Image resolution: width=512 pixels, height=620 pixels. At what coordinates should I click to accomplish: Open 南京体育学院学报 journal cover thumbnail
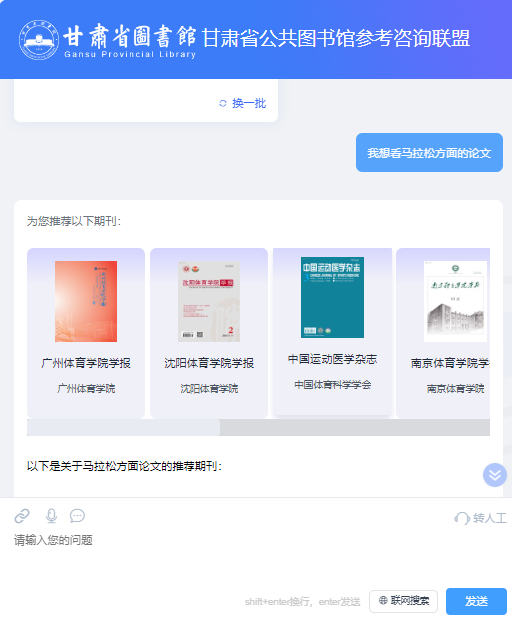[455, 301]
